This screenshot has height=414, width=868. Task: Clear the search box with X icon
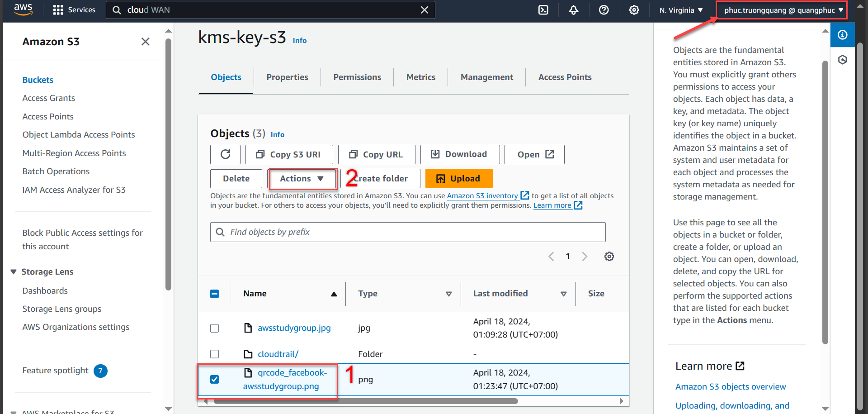(424, 10)
